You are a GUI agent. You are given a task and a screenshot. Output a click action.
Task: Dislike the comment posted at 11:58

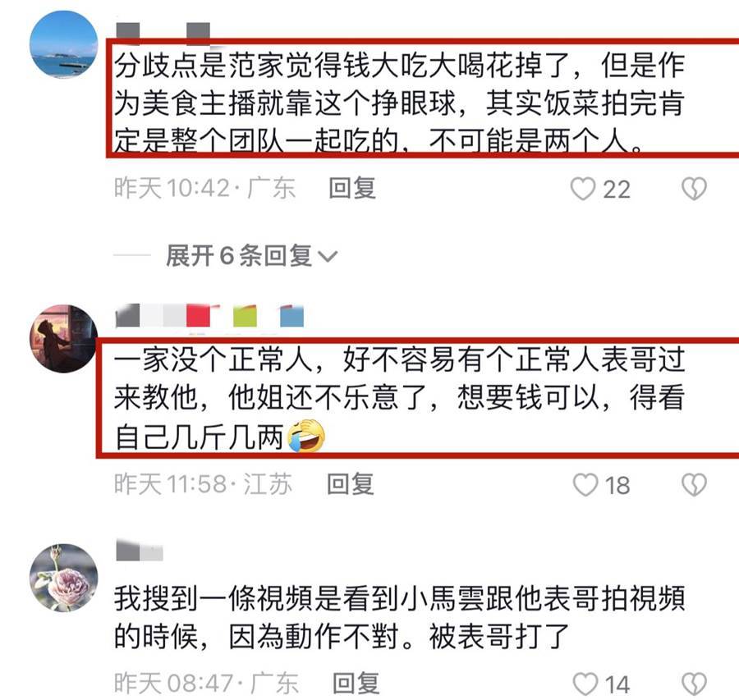click(x=694, y=485)
